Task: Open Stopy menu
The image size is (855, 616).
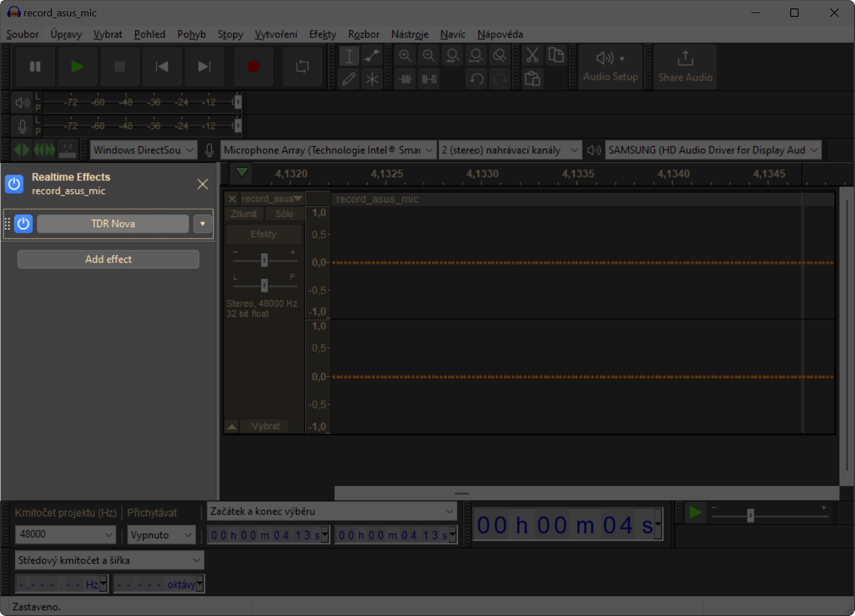Action: (231, 34)
